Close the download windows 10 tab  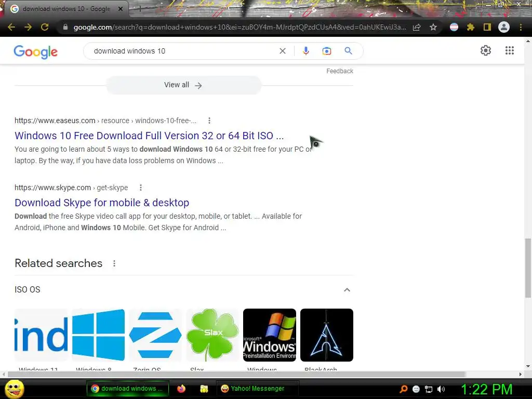(120, 9)
